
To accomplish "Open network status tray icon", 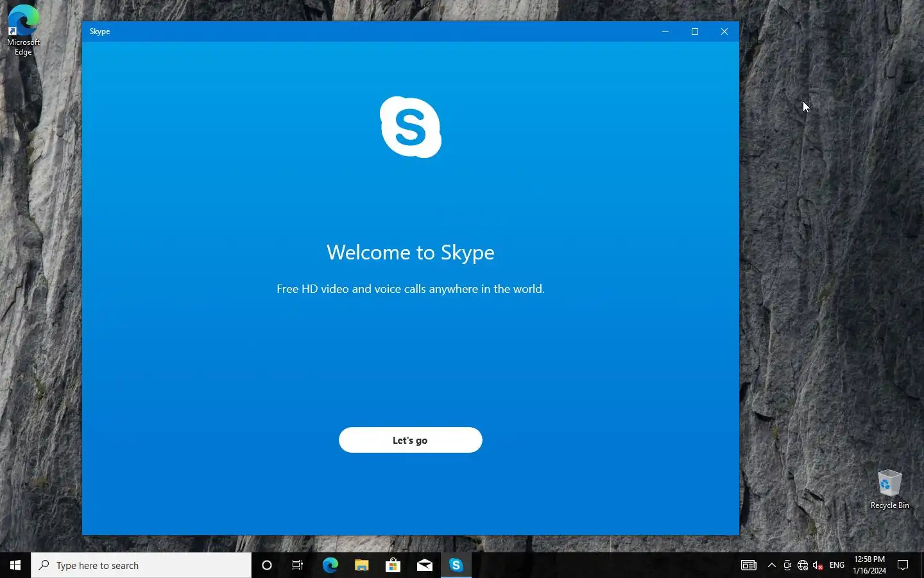I will 803,565.
